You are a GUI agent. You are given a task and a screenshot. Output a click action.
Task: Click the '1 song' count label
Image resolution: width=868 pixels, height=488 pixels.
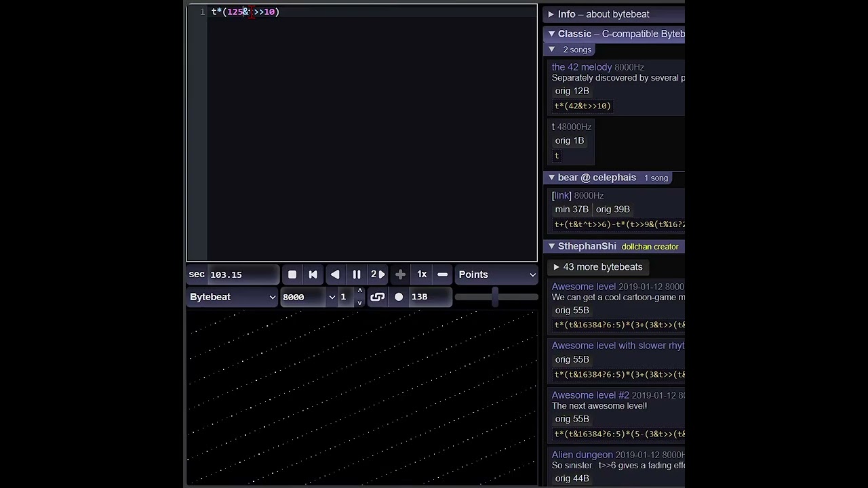click(x=656, y=178)
